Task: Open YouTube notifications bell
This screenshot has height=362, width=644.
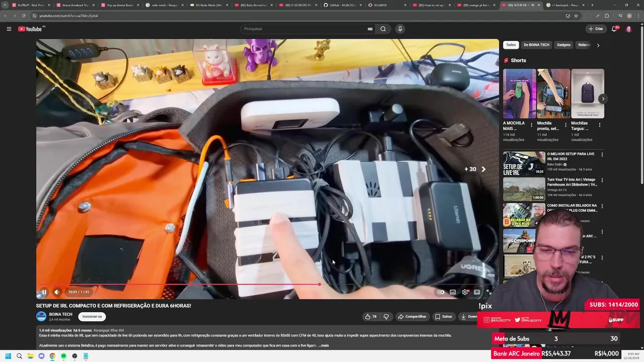Action: tap(614, 29)
